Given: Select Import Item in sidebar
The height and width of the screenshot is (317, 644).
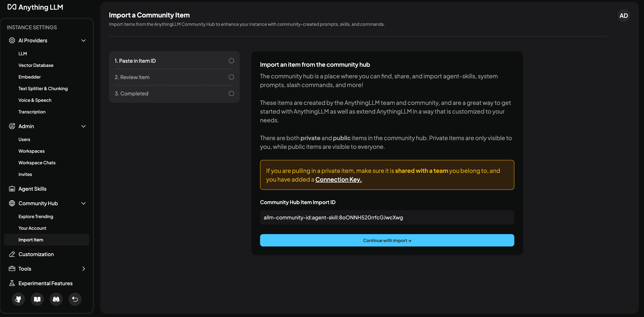Looking at the screenshot, I should coord(47,240).
